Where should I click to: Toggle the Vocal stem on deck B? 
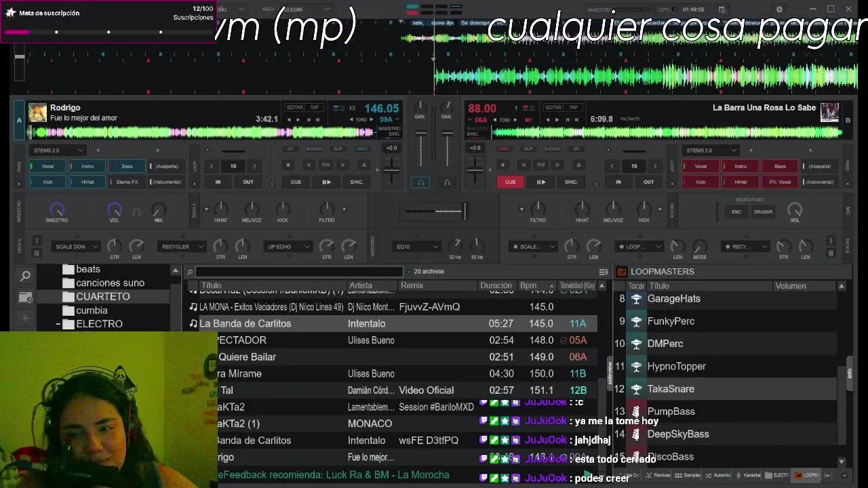click(x=701, y=166)
